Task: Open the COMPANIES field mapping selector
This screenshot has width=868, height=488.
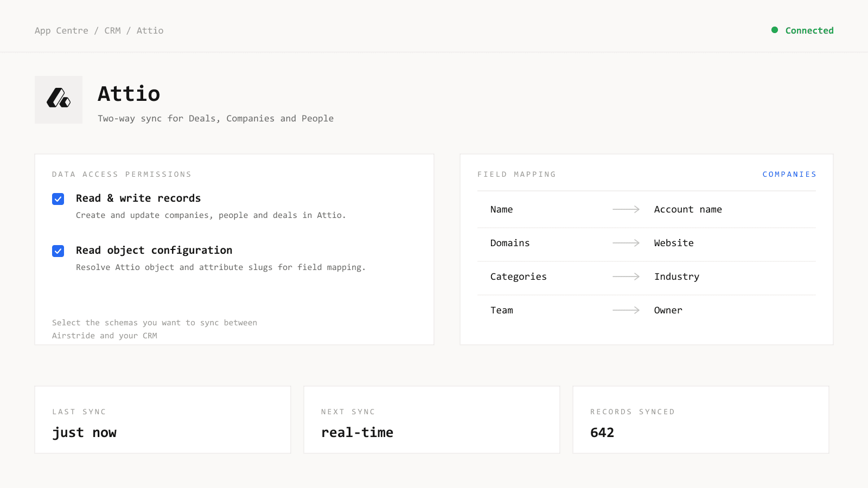Action: pos(789,174)
